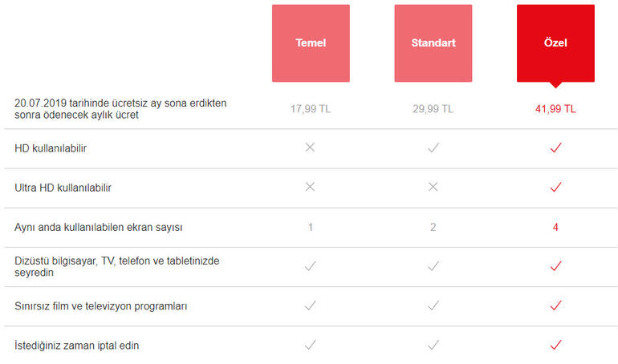Click the HD checkmark under Standart
Viewport: 618px width, 364px height.
[x=433, y=148]
